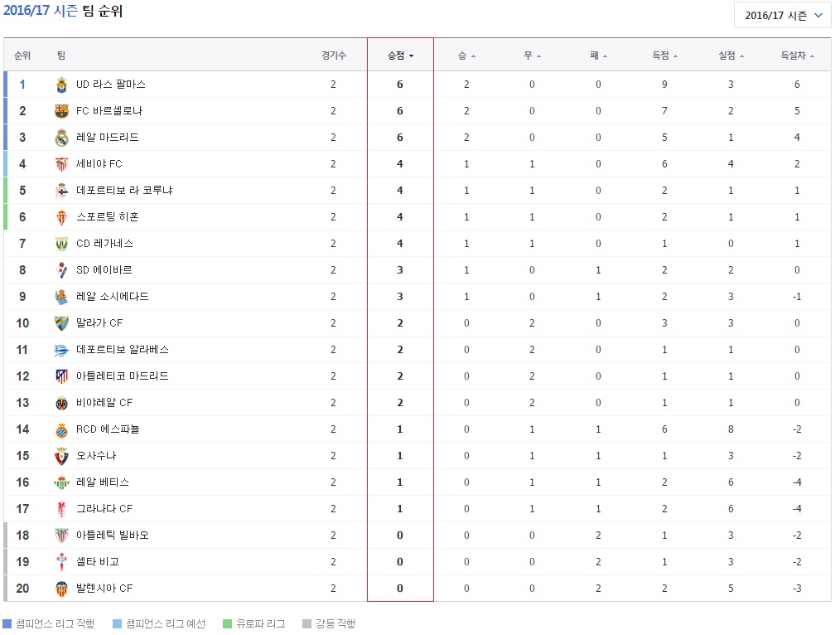Click the UD 라스 팔마스 team crest
This screenshot has width=840, height=635.
[x=61, y=85]
